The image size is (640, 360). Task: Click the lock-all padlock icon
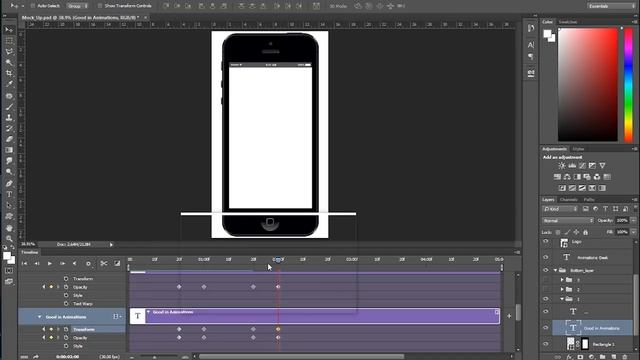point(586,232)
